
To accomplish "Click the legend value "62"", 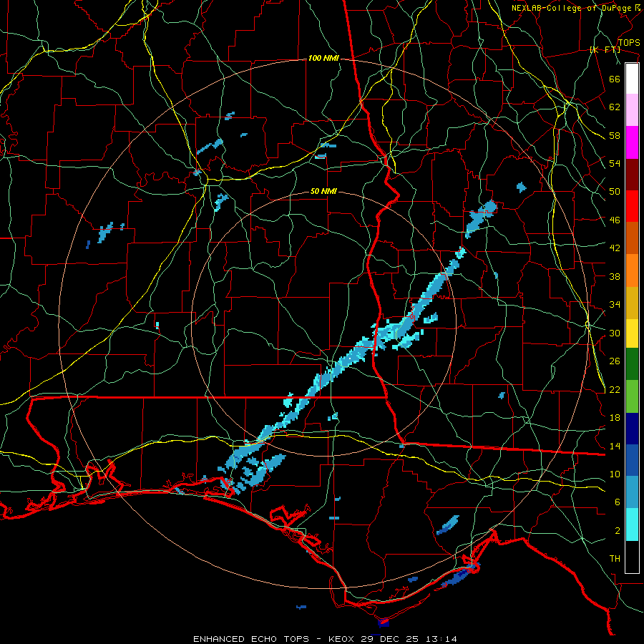I will 615,107.
